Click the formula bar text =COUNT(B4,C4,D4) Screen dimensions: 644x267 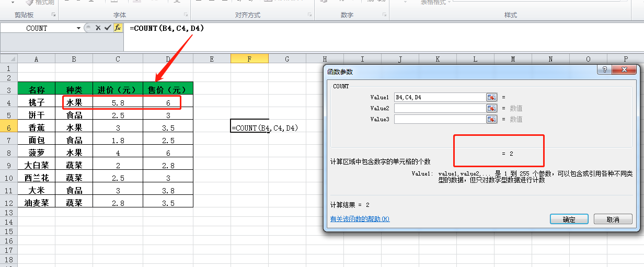(167, 28)
